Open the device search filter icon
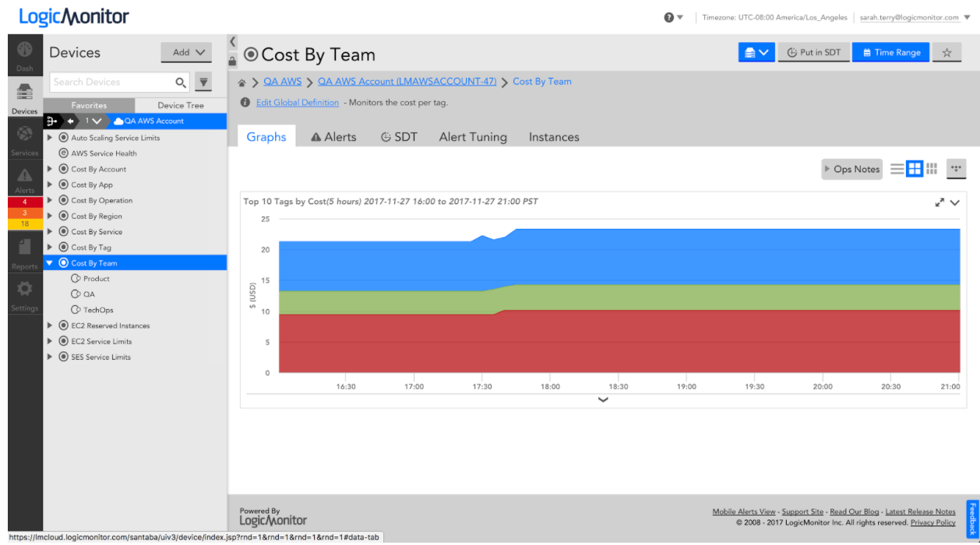 (203, 82)
